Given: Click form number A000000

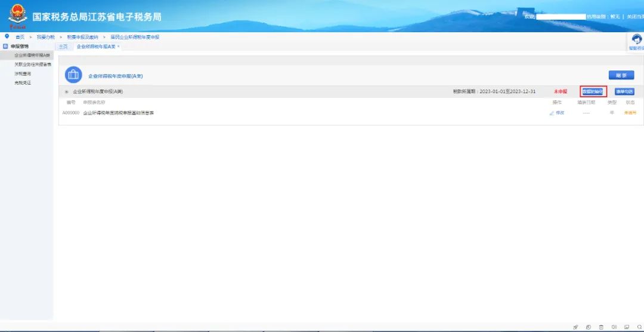Looking at the screenshot, I should coord(71,113).
